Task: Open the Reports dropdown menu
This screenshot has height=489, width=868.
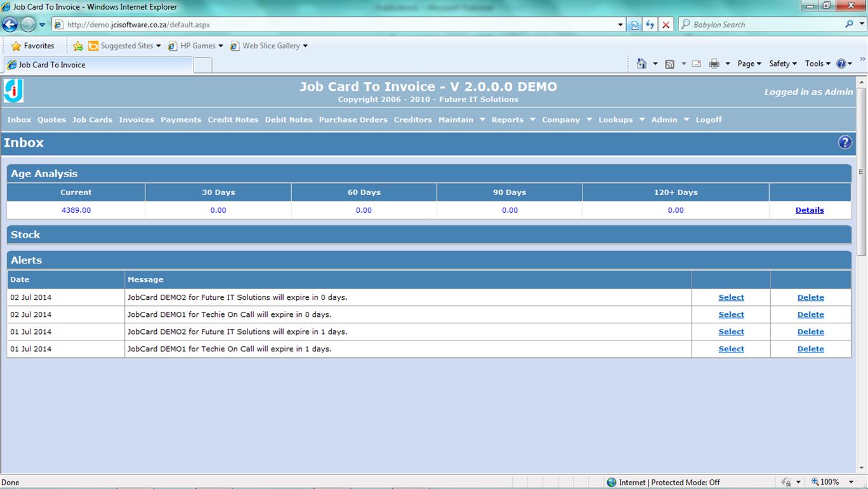Action: pyautogui.click(x=513, y=119)
